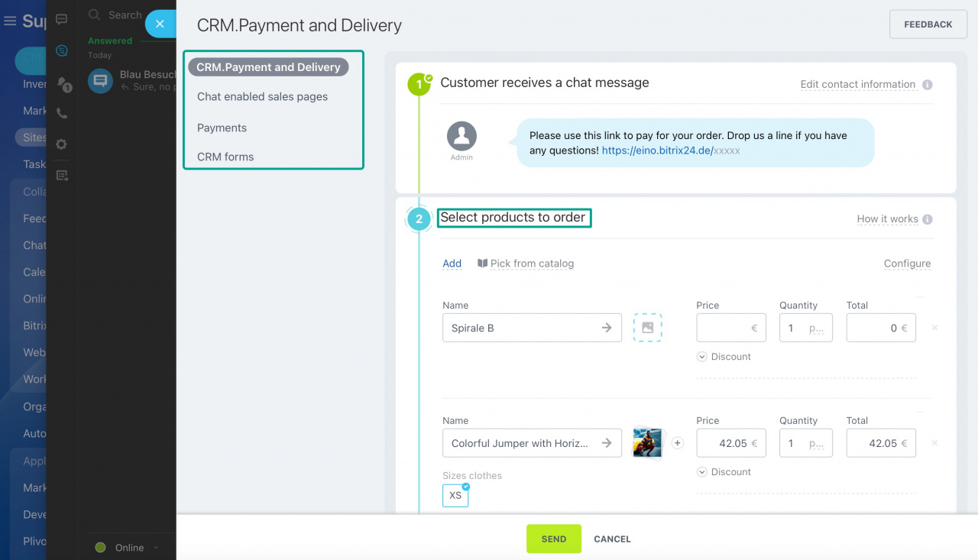978x560 pixels.
Task: Select the phone calls icon in sidebar
Action: tap(62, 112)
